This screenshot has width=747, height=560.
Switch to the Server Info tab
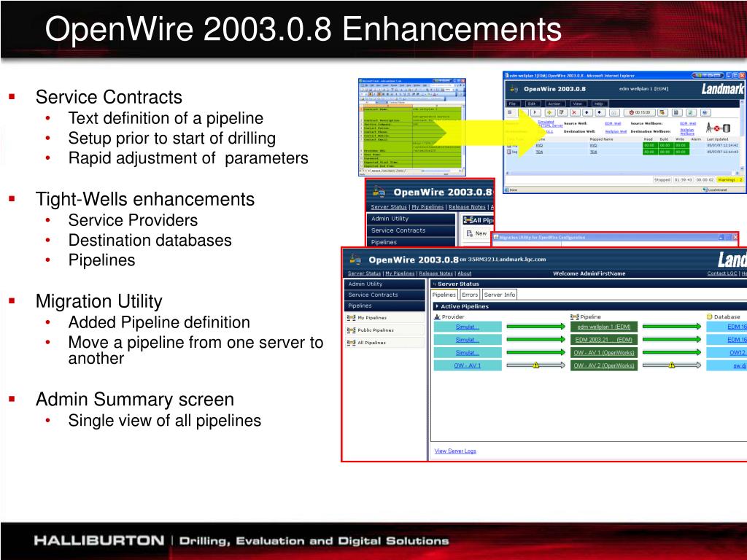pos(499,295)
